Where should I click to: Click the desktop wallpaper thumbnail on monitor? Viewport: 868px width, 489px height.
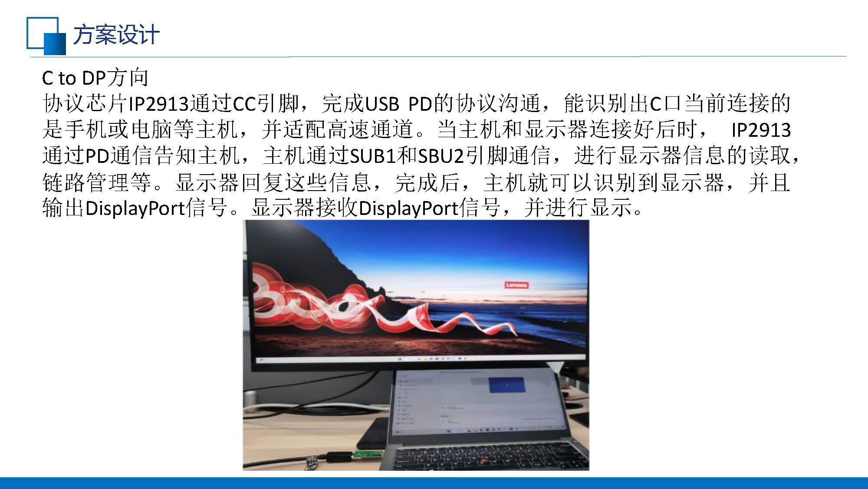click(510, 385)
